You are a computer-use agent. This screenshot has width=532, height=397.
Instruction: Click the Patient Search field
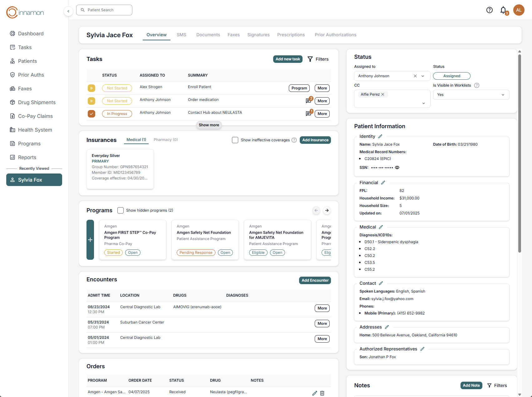click(104, 10)
